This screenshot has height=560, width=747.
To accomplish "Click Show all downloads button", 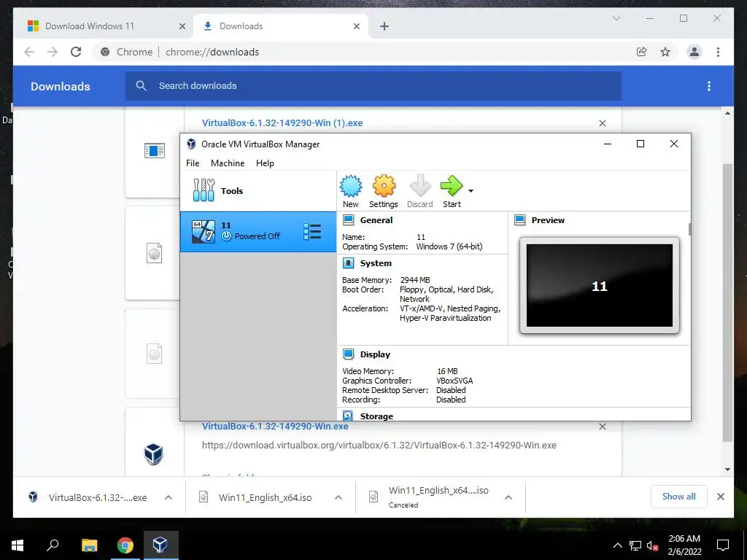I will pos(679,496).
